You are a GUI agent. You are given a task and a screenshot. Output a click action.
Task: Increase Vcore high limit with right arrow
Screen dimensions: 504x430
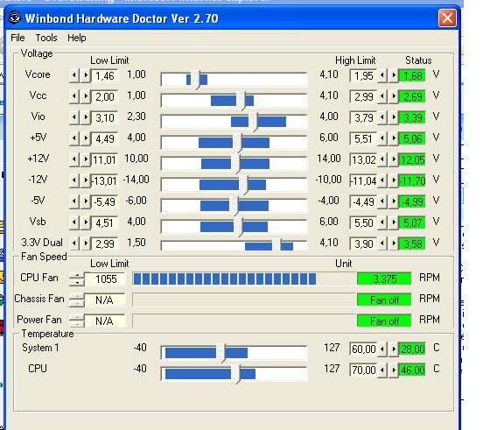(x=394, y=75)
